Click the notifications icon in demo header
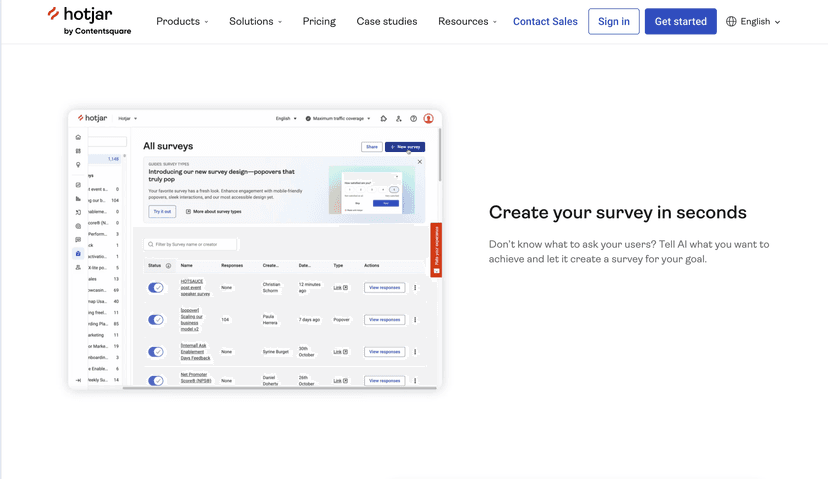 383,118
